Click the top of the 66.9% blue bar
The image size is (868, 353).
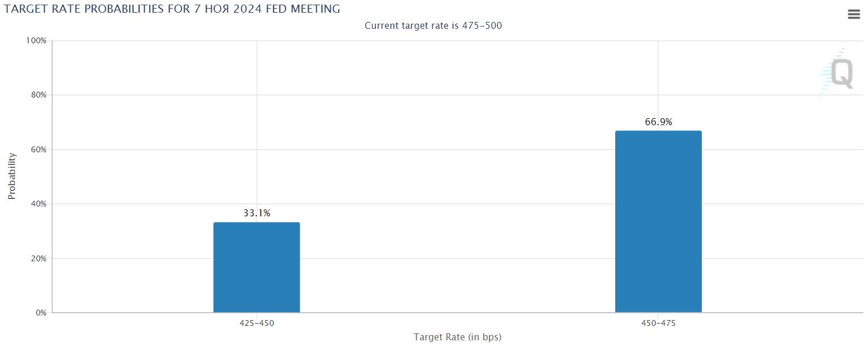(x=659, y=132)
